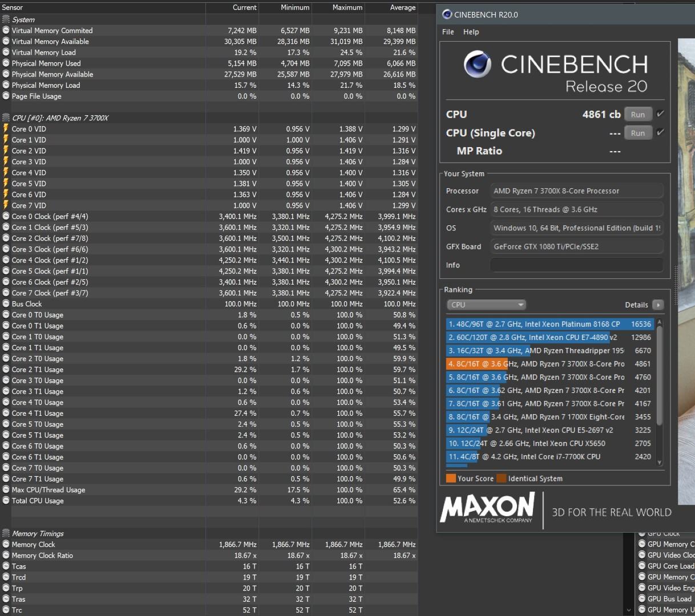
Task: Select ranking entry 3 Ryzen Threadripper
Action: (x=550, y=351)
